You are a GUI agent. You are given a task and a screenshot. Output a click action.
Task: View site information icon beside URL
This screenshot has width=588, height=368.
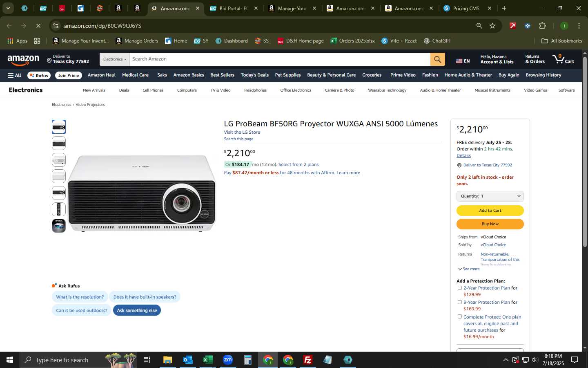[x=56, y=26]
